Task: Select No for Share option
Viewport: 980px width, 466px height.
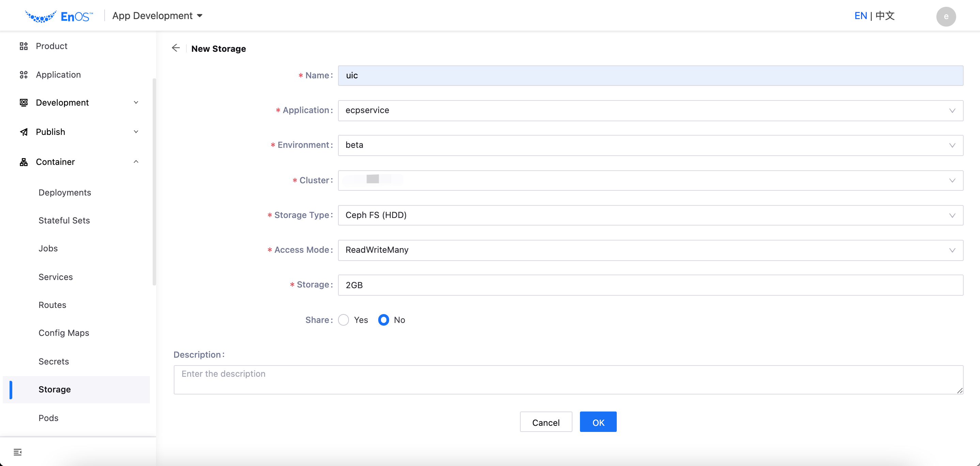Action: pos(383,320)
